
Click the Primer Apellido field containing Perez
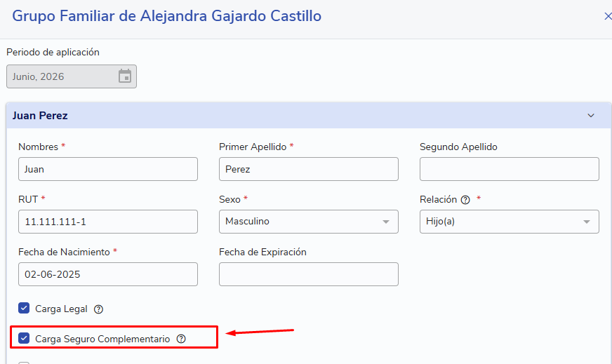click(308, 169)
